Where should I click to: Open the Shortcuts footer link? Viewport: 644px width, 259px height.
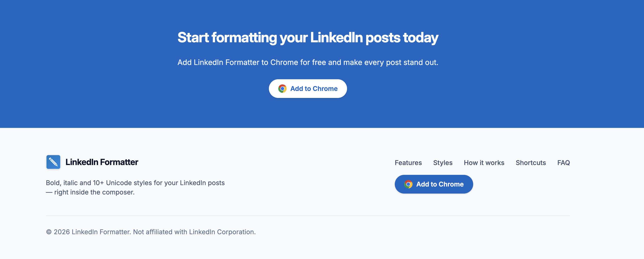click(x=531, y=163)
